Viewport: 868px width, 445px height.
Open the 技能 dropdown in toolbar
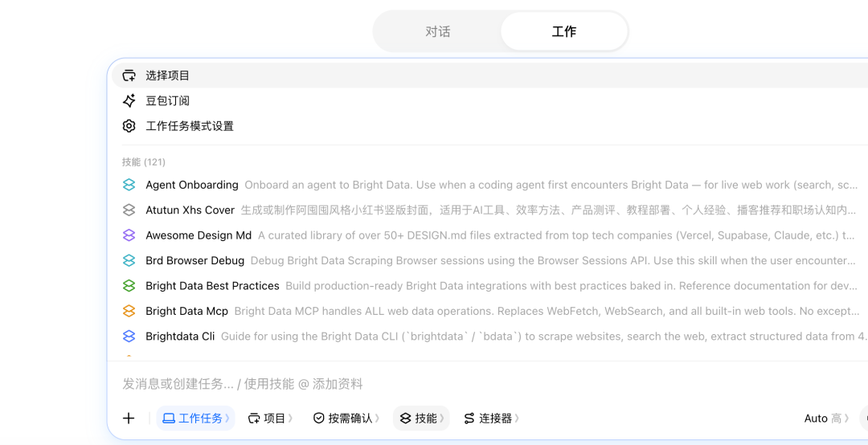pos(421,418)
